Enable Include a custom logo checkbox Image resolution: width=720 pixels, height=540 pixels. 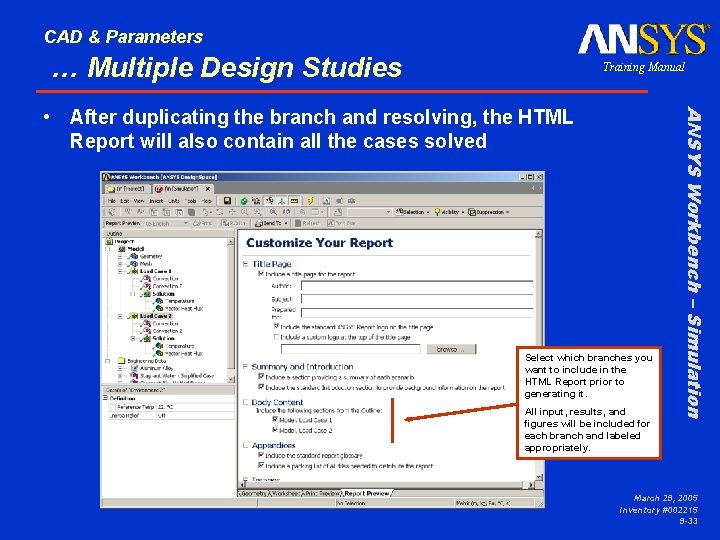coord(276,337)
